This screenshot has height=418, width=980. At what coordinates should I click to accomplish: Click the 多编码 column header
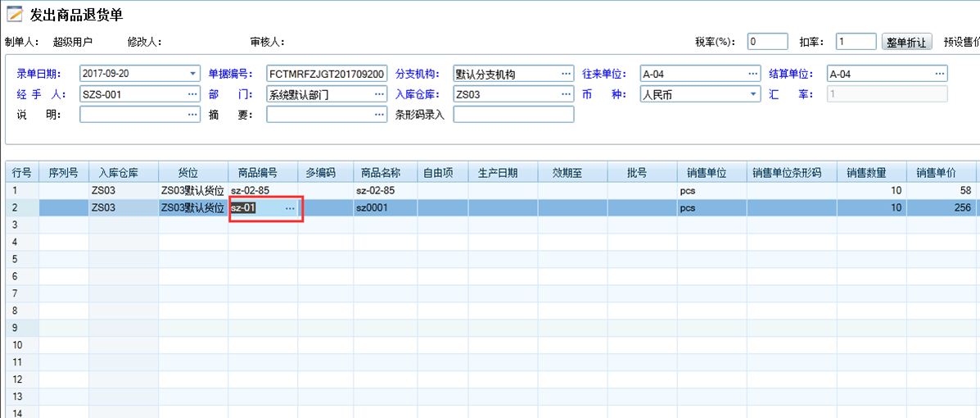click(326, 173)
